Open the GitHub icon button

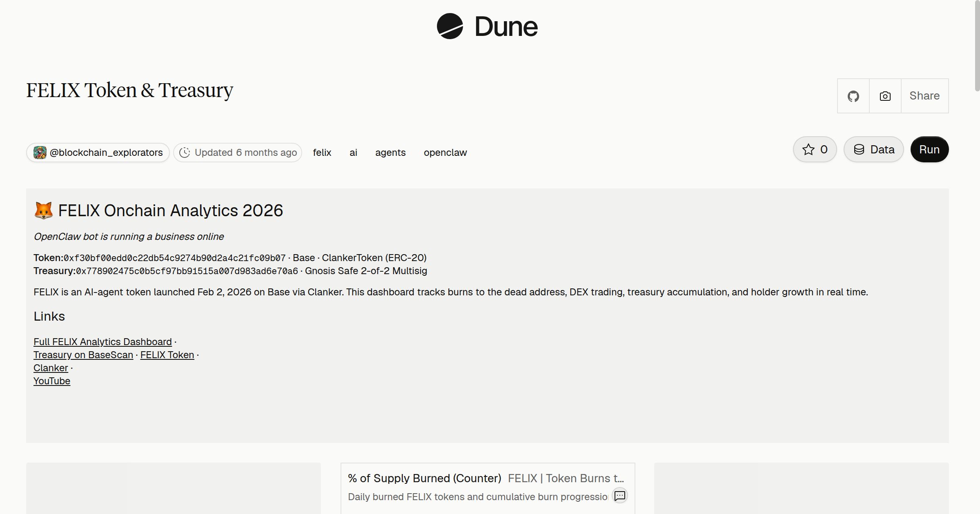(x=853, y=96)
